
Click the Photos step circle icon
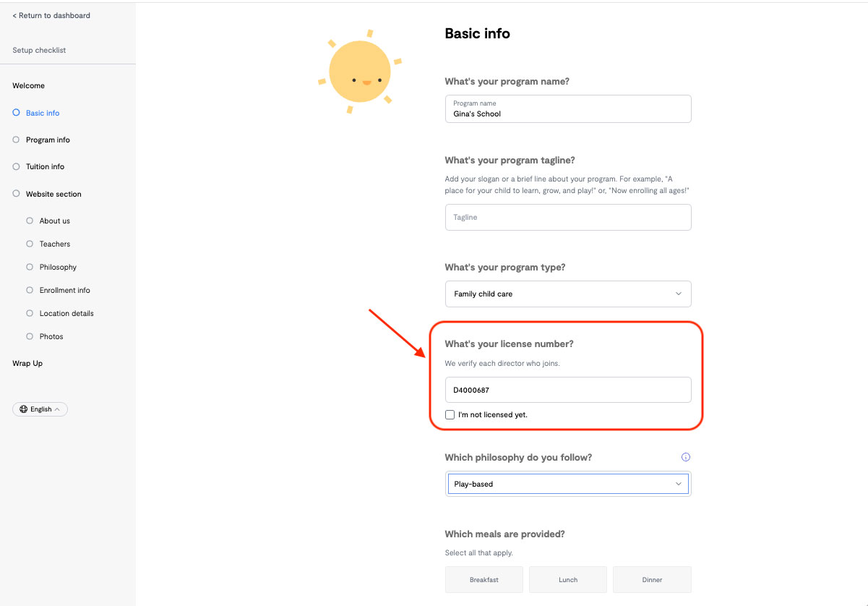click(x=30, y=336)
